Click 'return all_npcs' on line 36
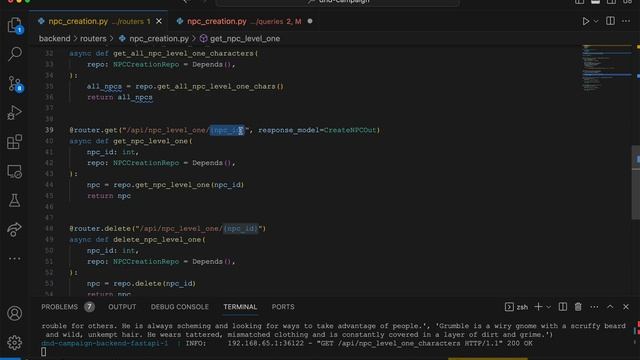 pos(120,98)
